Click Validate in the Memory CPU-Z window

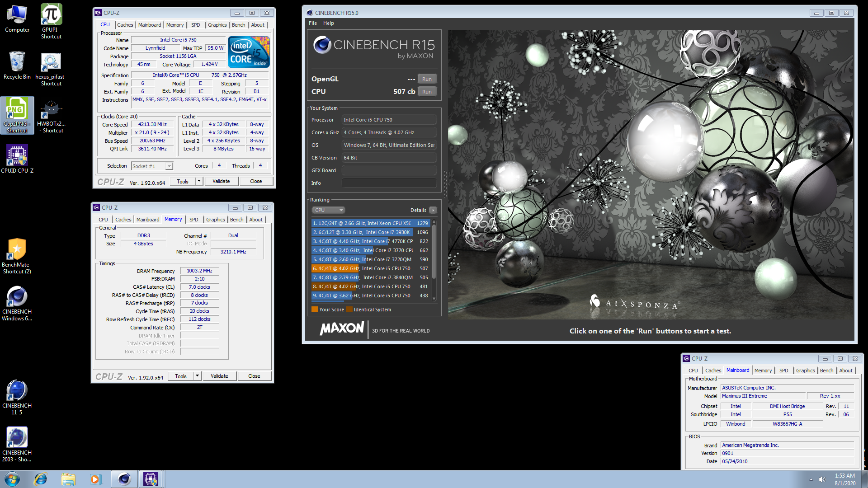pyautogui.click(x=219, y=376)
